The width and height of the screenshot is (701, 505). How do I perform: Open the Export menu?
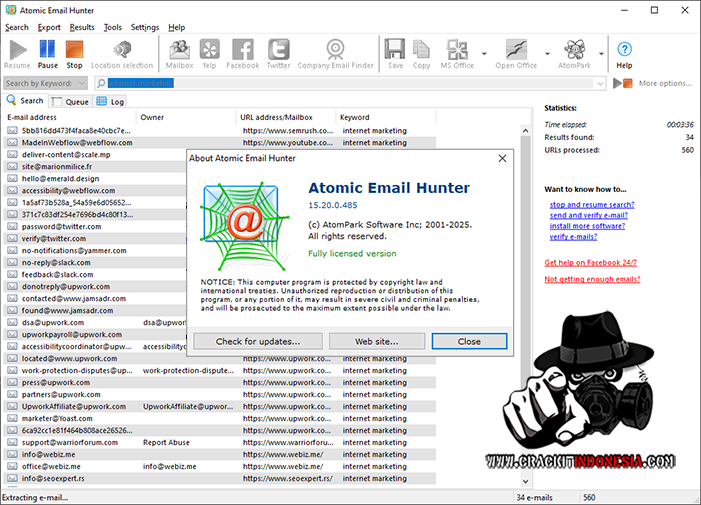[x=49, y=27]
